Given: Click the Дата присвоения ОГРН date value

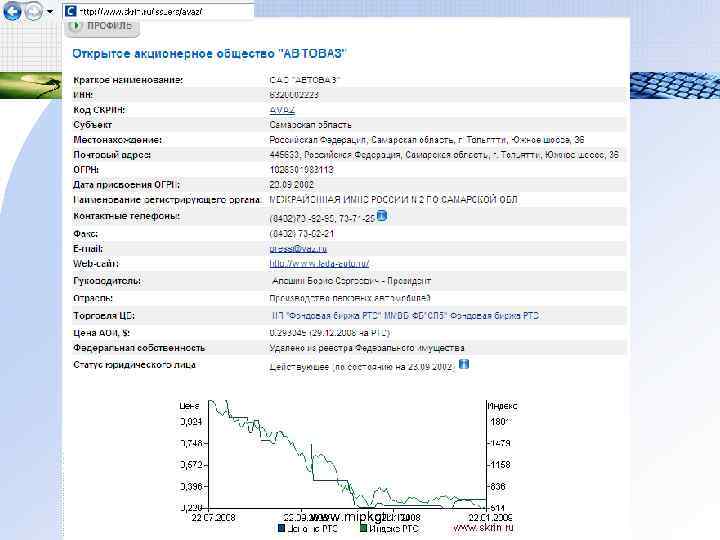Looking at the screenshot, I should [x=292, y=185].
